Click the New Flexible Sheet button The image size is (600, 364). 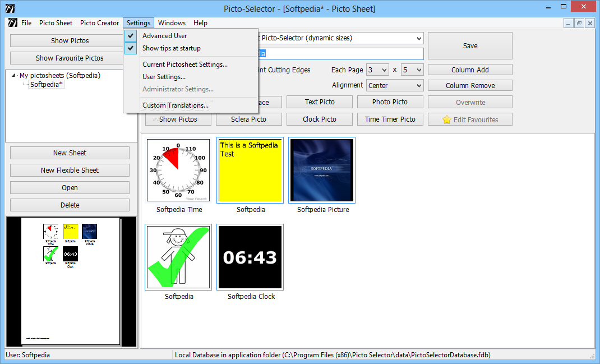tap(70, 171)
